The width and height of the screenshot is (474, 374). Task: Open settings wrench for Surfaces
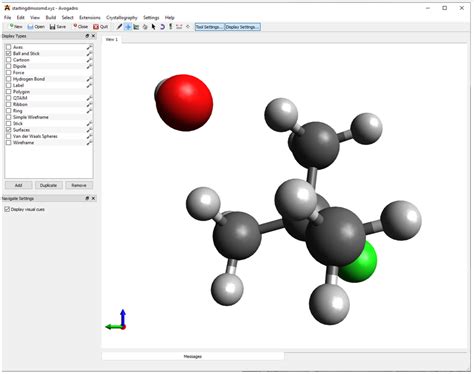89,130
